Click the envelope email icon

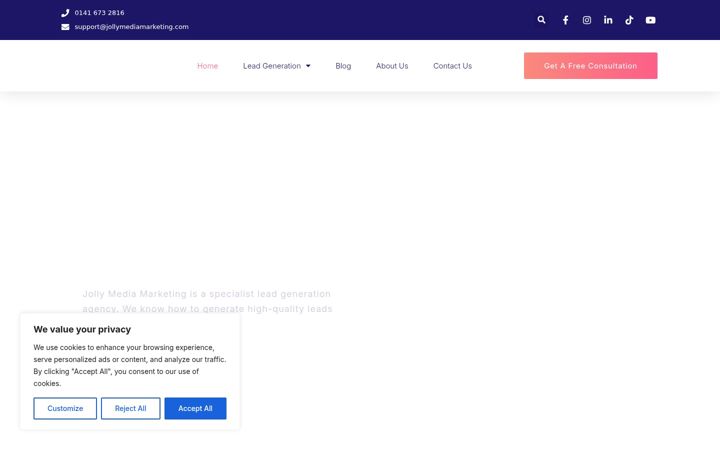tap(65, 27)
